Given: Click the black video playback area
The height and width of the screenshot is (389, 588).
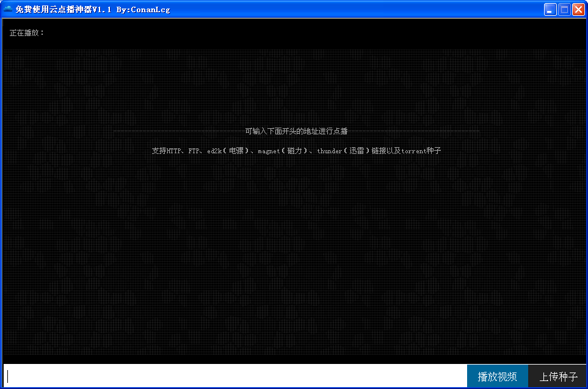Looking at the screenshot, I should click(294, 256).
